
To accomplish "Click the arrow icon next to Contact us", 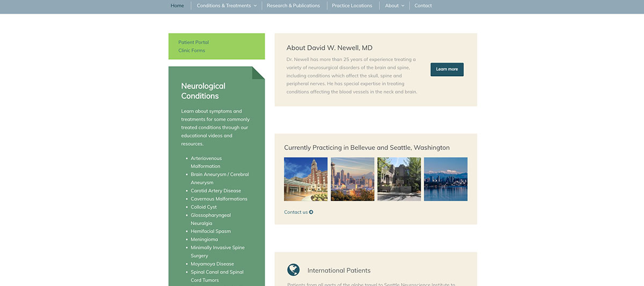I will click(311, 212).
